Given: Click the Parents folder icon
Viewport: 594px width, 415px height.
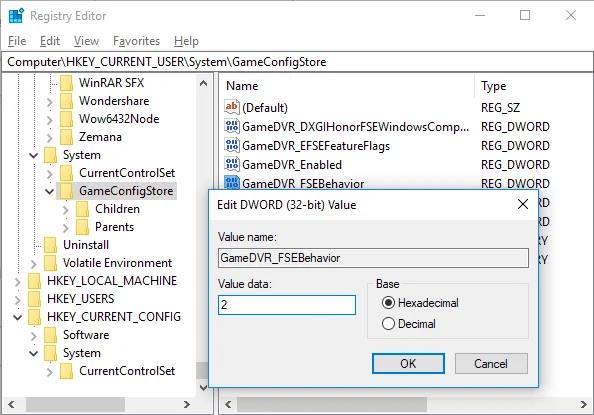Looking at the screenshot, I should click(x=82, y=227).
